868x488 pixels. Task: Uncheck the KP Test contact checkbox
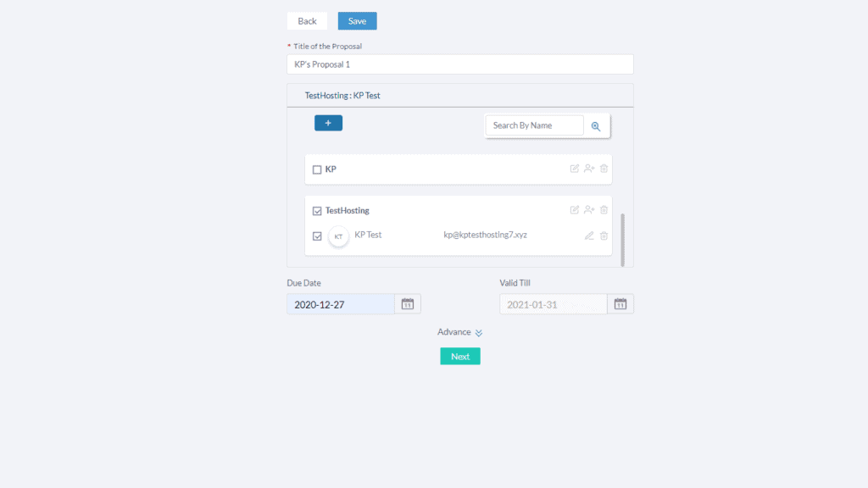click(318, 236)
